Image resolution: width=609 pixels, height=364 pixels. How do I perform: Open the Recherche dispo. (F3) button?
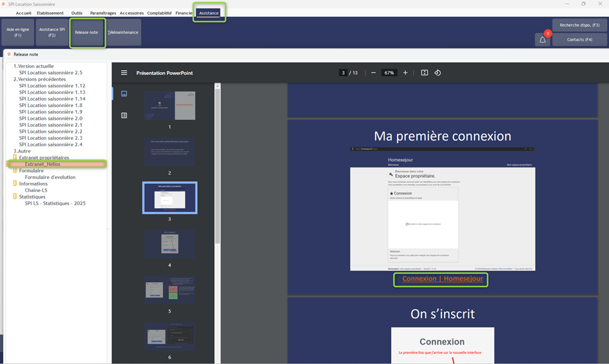(579, 25)
